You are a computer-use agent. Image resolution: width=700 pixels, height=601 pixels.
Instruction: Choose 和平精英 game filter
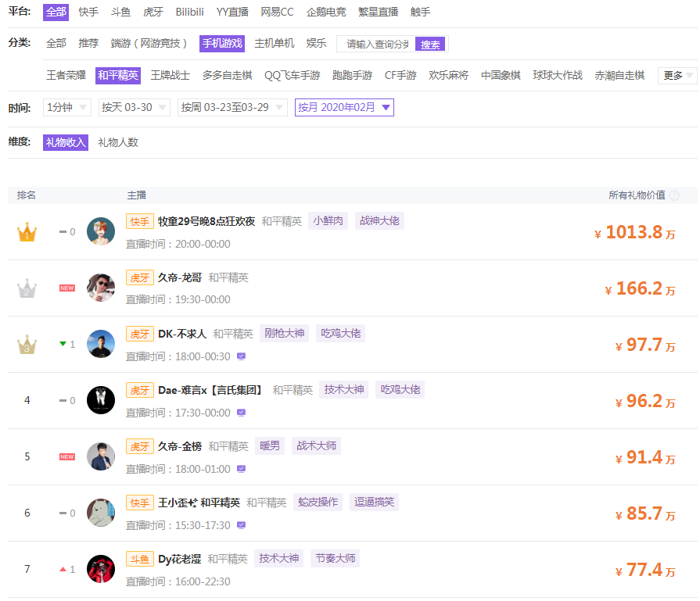point(118,75)
